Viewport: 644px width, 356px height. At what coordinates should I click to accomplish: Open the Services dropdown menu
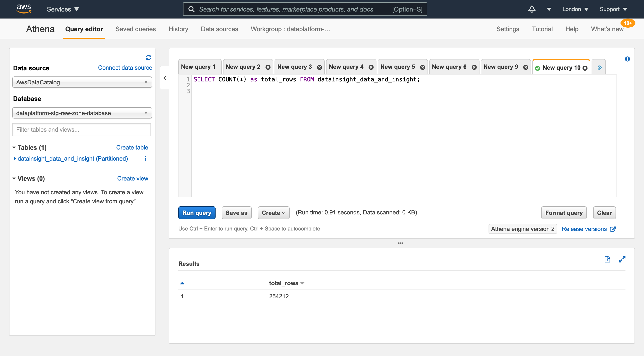[x=63, y=9]
